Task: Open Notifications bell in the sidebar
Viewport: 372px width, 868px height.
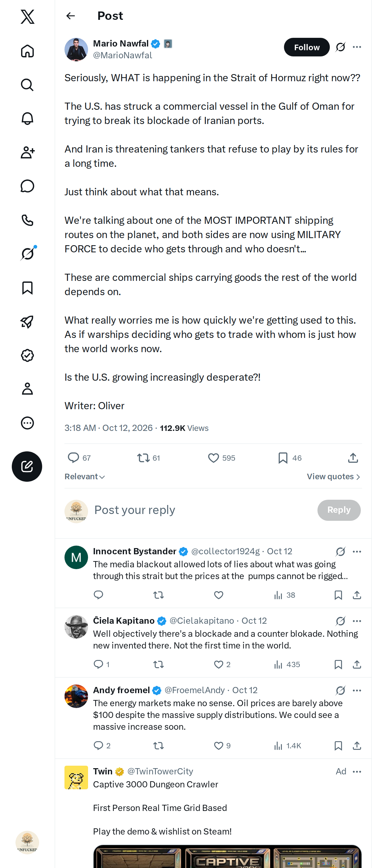Action: pyautogui.click(x=27, y=118)
